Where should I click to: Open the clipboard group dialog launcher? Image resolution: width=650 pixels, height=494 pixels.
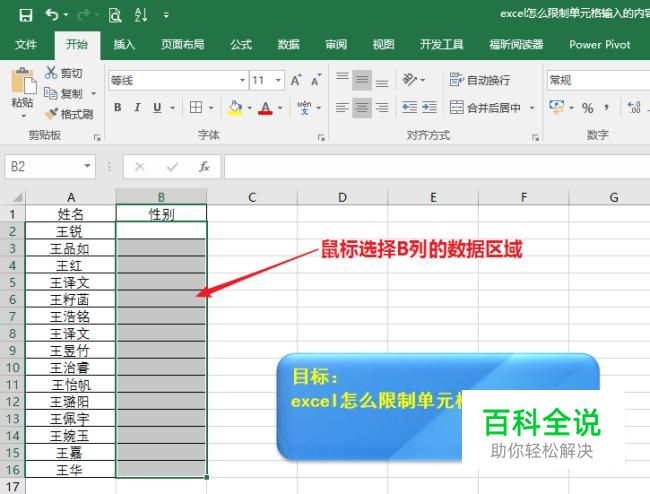coord(97,138)
